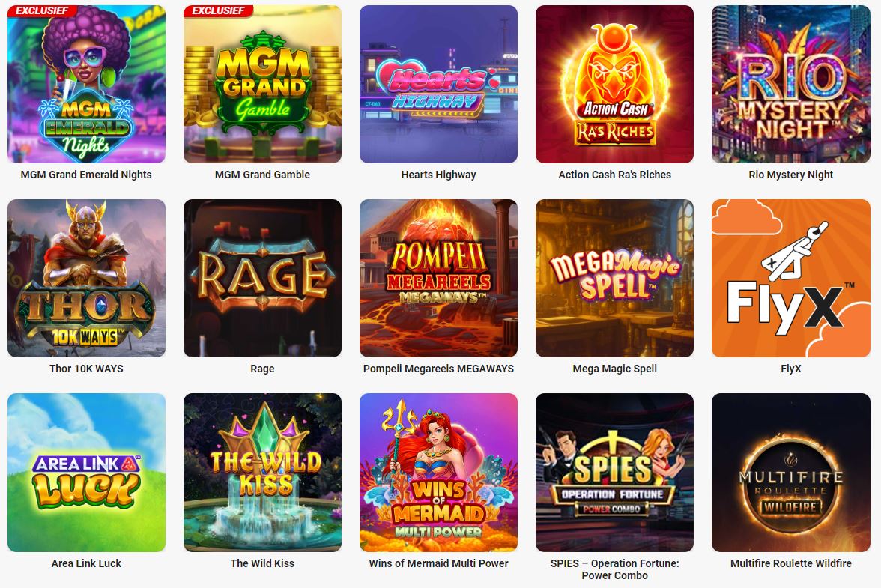
Task: Click the 'Rio Mystery Night' title link
Action: pyautogui.click(x=791, y=175)
